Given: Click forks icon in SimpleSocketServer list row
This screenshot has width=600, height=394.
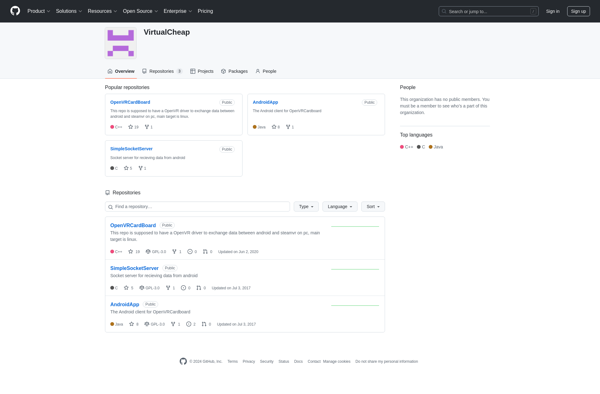Looking at the screenshot, I should tap(168, 288).
